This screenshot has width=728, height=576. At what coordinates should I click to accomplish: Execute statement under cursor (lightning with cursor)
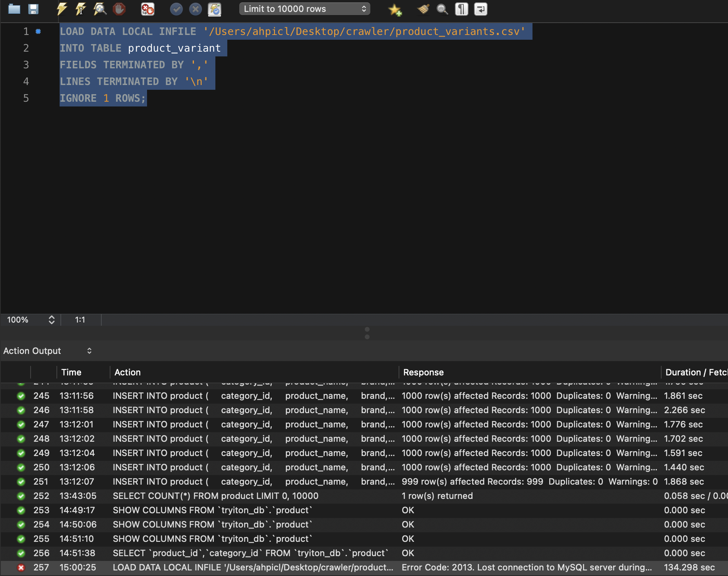81,9
